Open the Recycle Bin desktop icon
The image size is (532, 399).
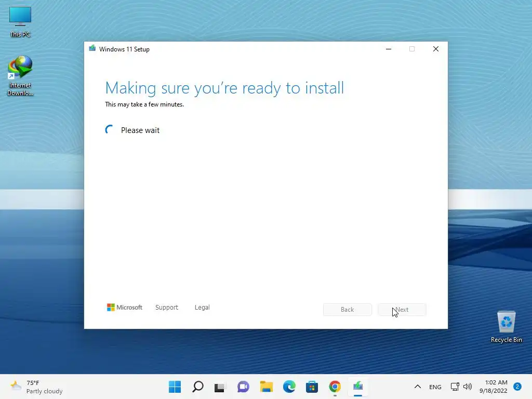(x=506, y=327)
